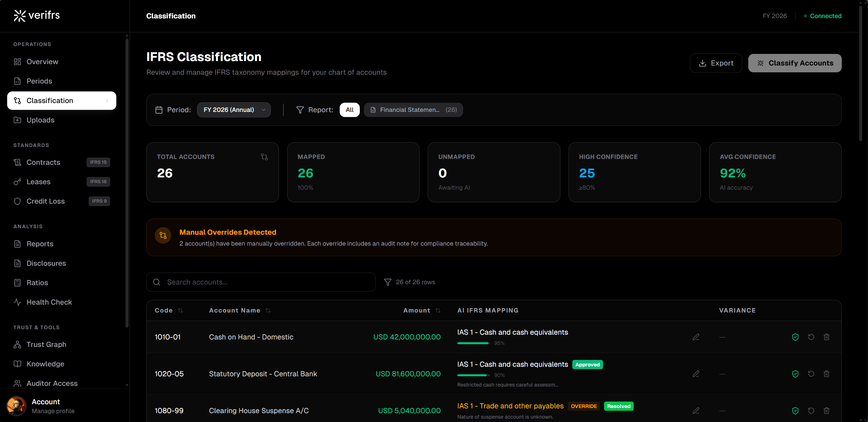Click the Manual Overrides Detected warning icon
Screen dimensions: 868x422
163,235
